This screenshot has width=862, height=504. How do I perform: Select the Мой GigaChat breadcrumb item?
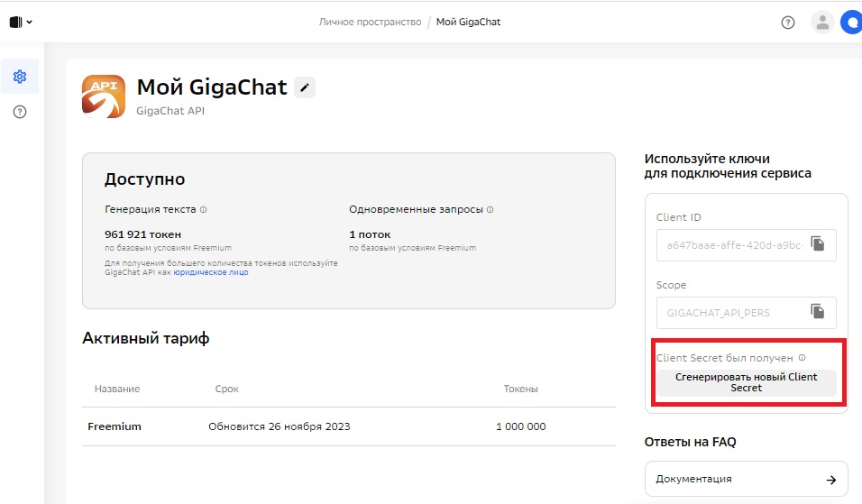click(468, 22)
